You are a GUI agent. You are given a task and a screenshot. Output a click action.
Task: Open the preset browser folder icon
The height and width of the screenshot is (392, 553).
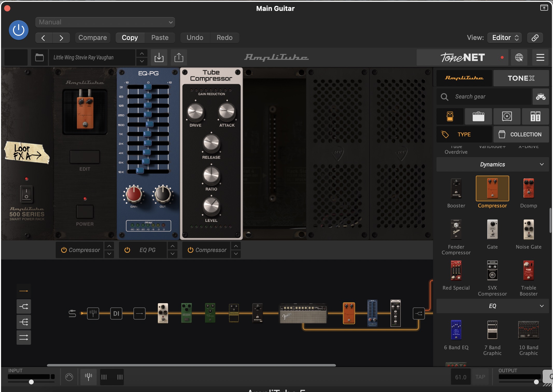39,57
